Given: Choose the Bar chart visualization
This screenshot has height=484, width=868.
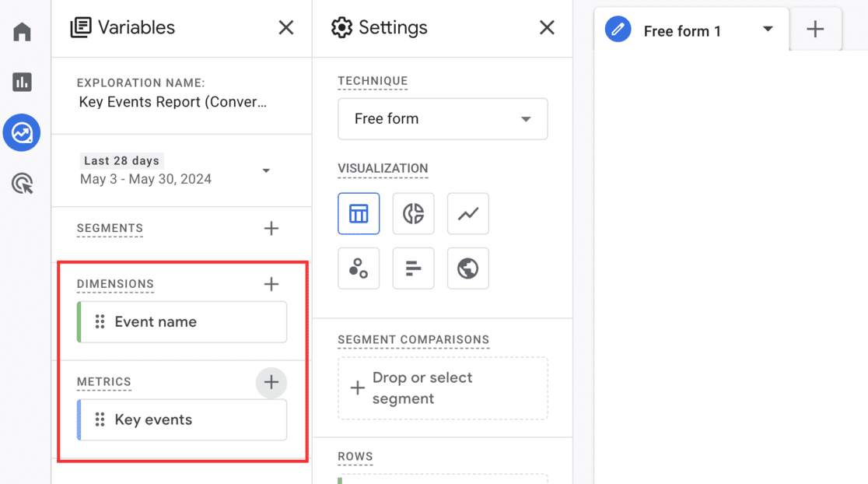Looking at the screenshot, I should coord(413,268).
